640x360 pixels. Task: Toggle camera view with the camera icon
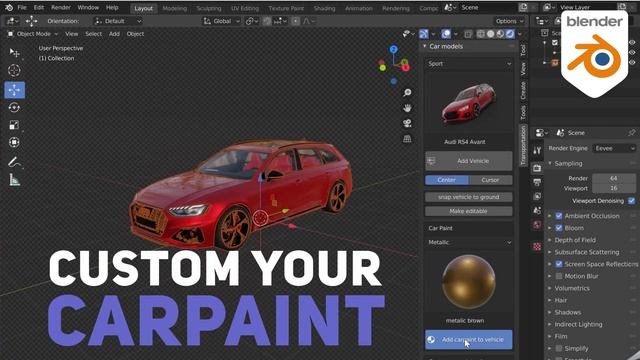pyautogui.click(x=407, y=123)
